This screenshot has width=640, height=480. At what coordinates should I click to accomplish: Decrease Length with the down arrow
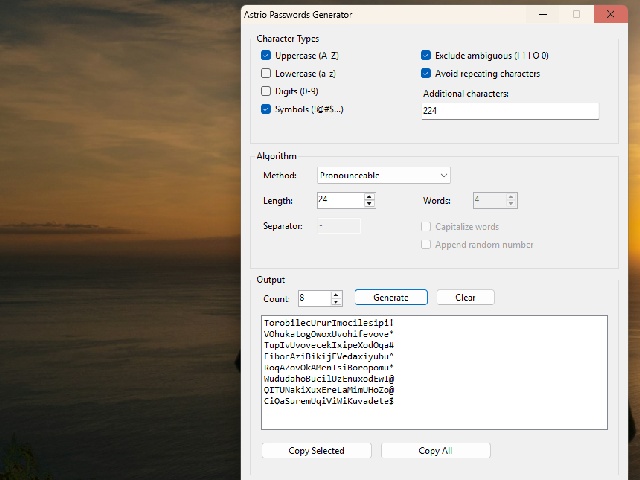369,204
